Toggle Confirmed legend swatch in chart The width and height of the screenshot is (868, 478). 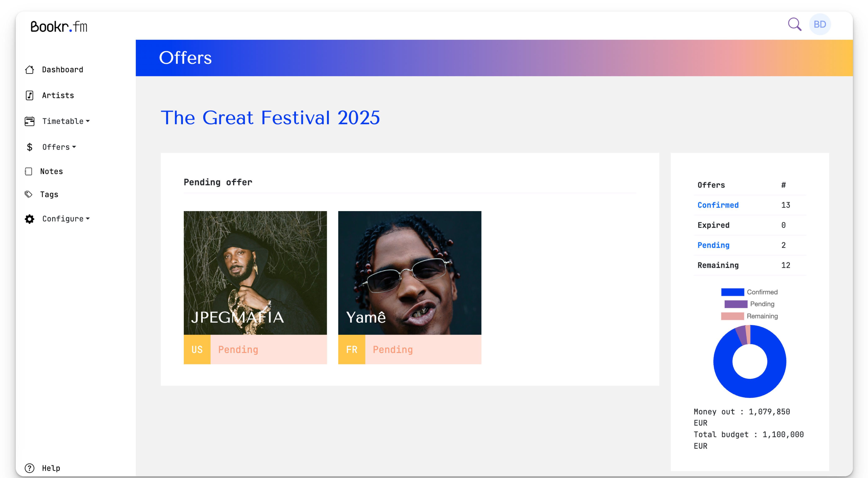(x=732, y=292)
